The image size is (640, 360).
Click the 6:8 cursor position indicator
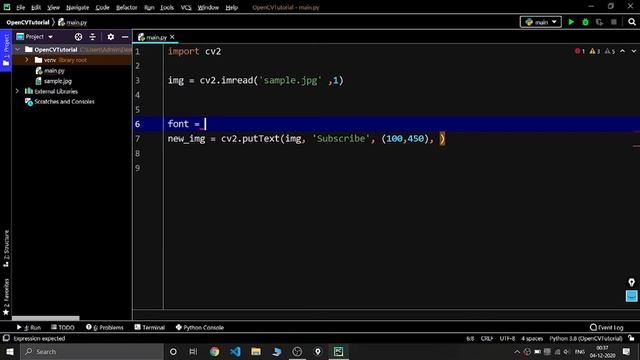pos(470,338)
